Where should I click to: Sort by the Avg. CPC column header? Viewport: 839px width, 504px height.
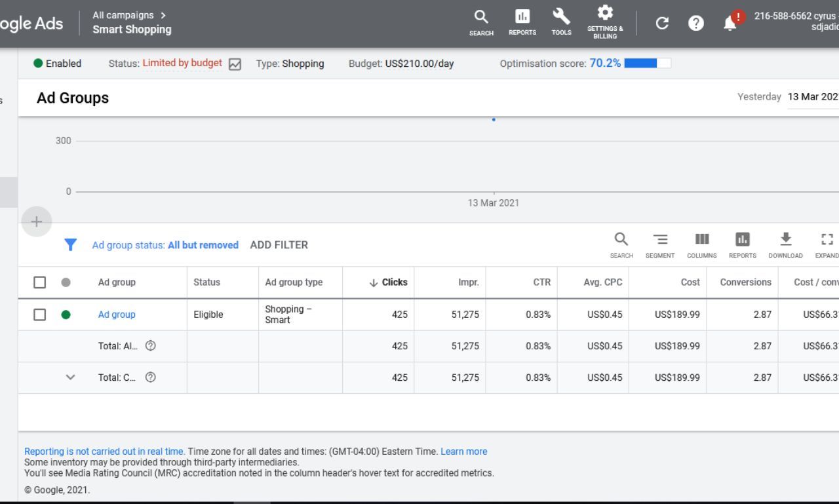tap(602, 282)
